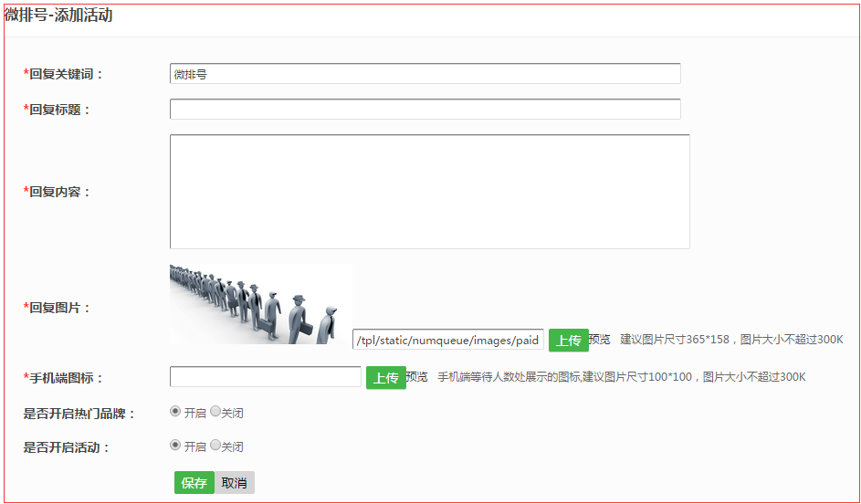Select the image path field /tpl/static/numqueue
Screen dimensions: 861x504
click(448, 340)
